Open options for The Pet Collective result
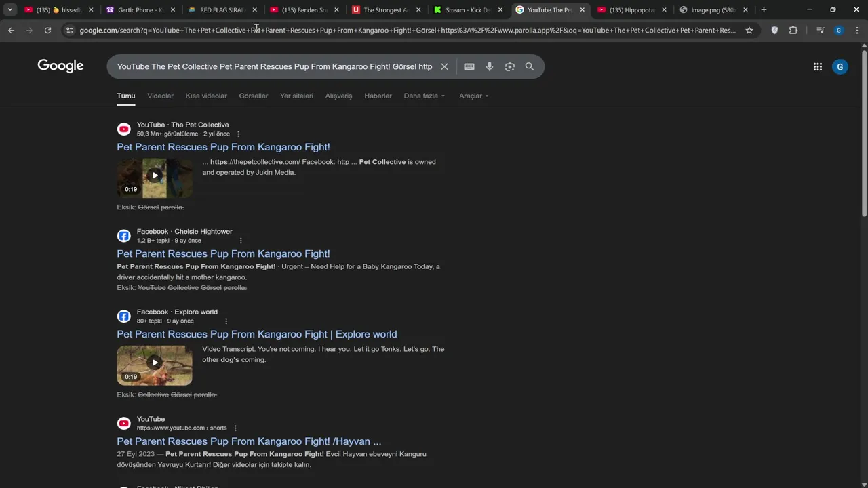This screenshot has width=868, height=488. tap(238, 134)
